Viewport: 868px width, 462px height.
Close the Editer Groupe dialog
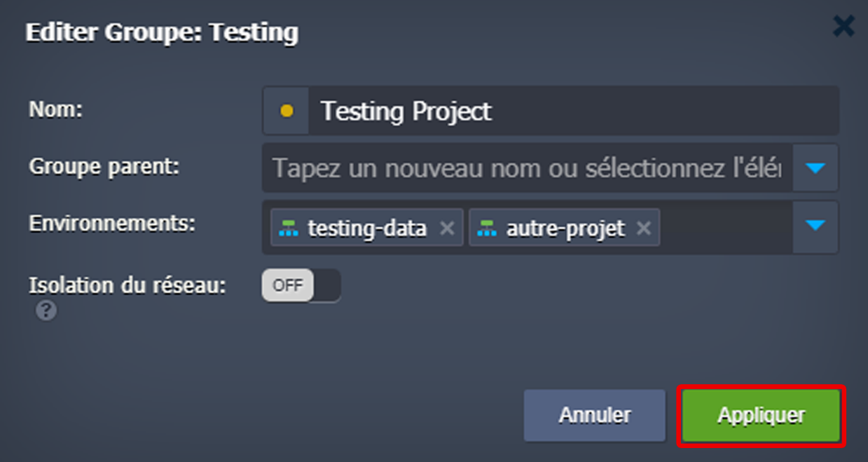click(x=843, y=27)
